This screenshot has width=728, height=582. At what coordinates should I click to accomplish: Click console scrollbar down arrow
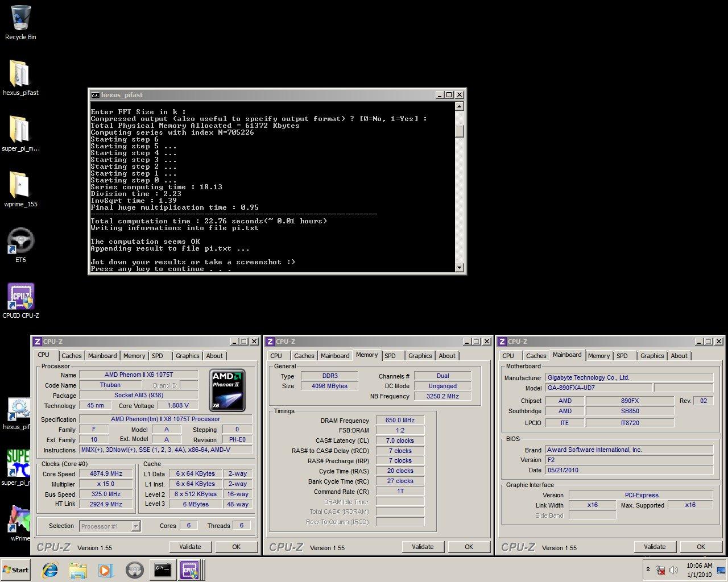(460, 267)
